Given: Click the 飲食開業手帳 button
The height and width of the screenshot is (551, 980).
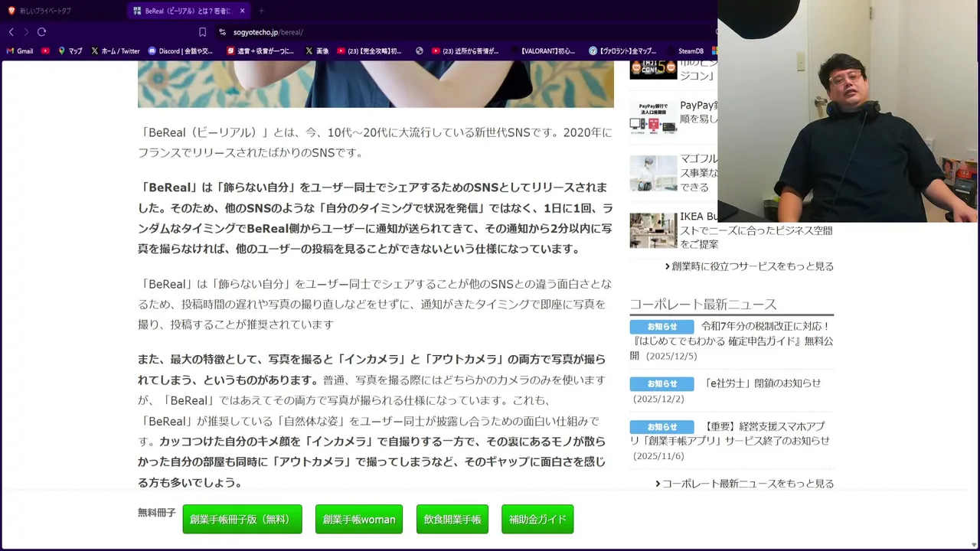Looking at the screenshot, I should (x=452, y=520).
